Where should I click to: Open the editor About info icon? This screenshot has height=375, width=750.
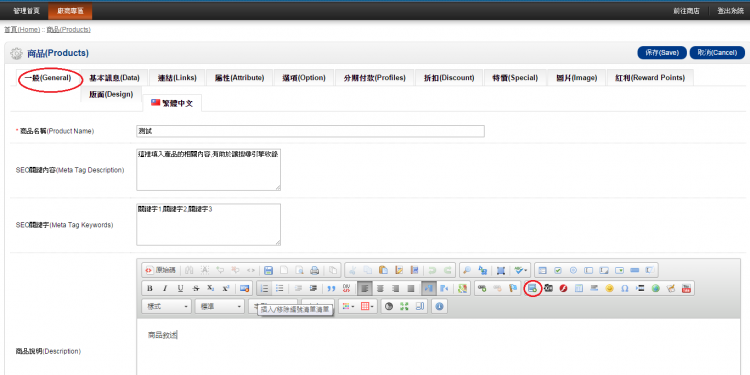click(x=439, y=306)
